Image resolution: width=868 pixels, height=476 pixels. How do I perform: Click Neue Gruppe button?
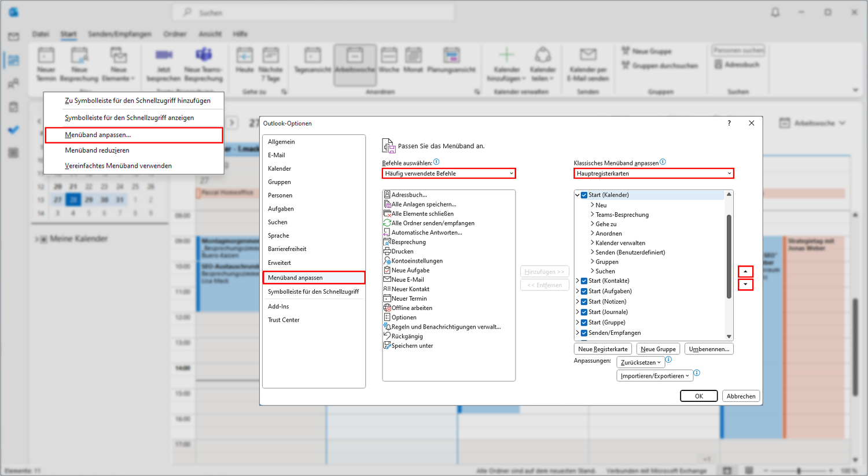point(658,349)
